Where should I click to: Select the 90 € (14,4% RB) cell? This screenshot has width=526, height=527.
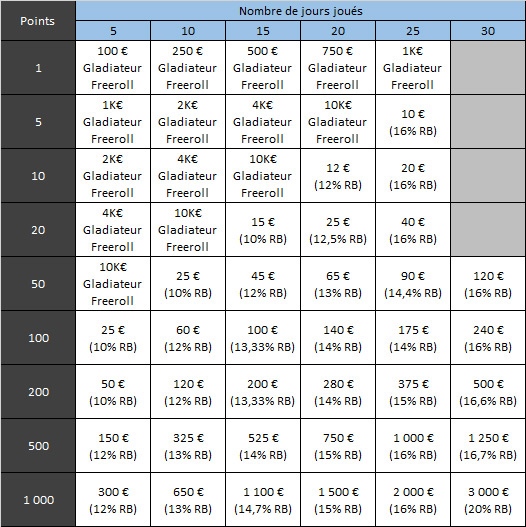413,284
